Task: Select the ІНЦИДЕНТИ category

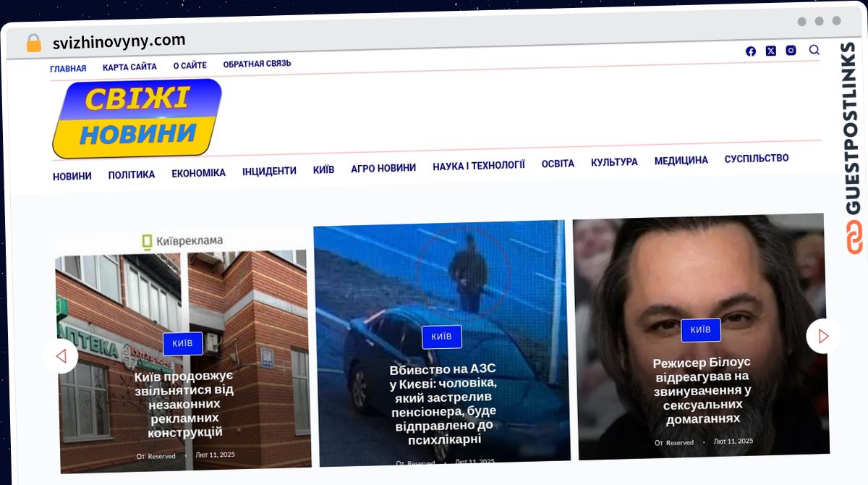Action: (x=269, y=171)
